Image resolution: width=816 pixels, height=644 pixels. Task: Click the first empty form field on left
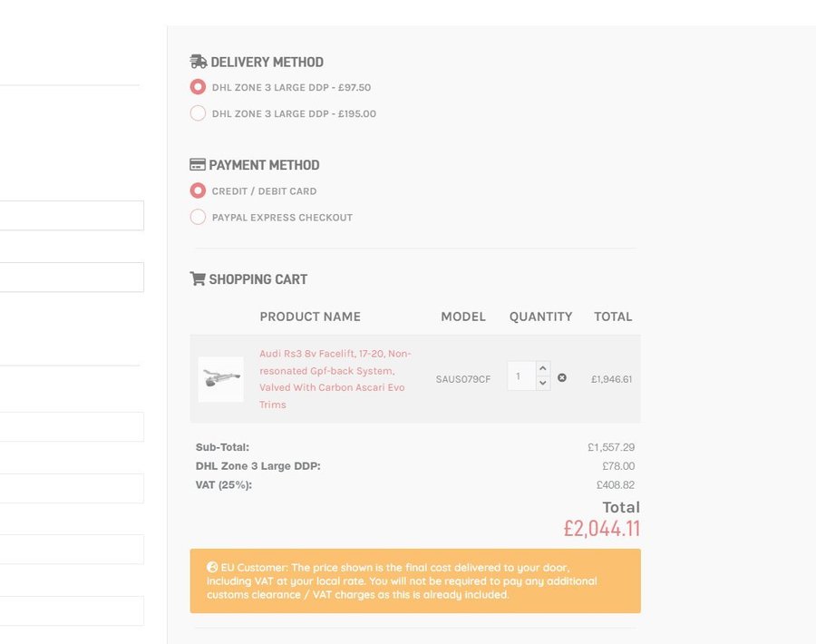pyautogui.click(x=72, y=216)
